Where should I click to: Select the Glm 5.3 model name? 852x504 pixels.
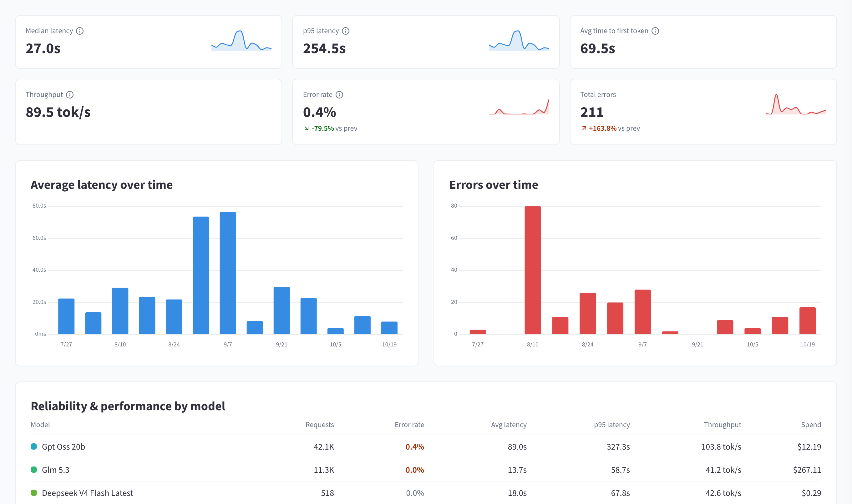55,470
